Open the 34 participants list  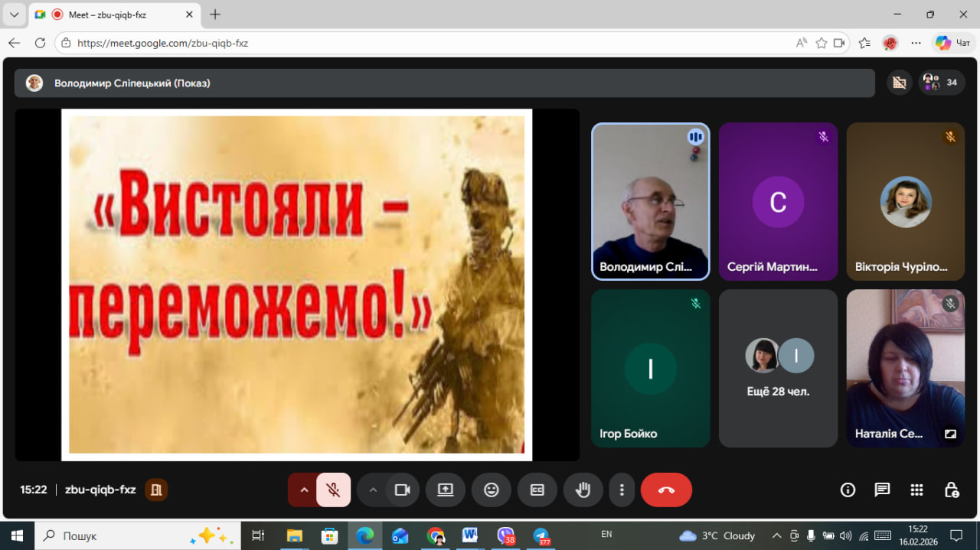[x=942, y=83]
